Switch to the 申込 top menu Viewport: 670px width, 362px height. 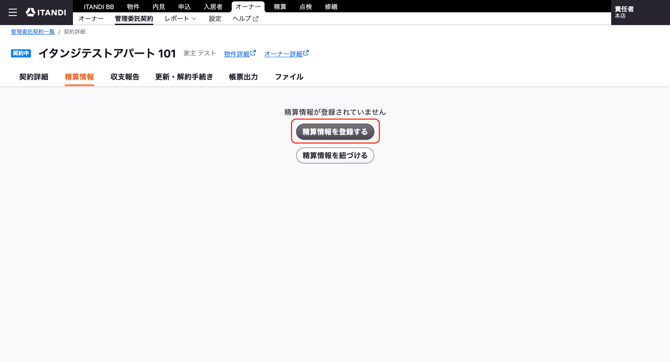[x=185, y=7]
